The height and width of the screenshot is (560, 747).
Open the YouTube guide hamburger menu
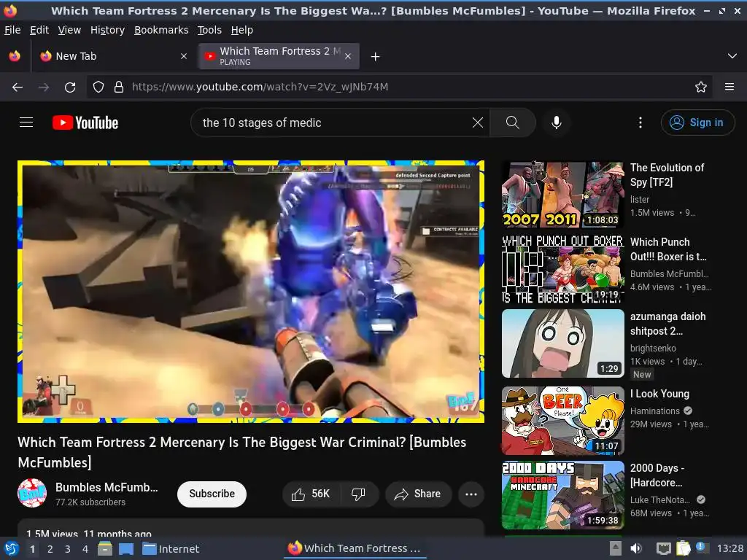click(26, 122)
